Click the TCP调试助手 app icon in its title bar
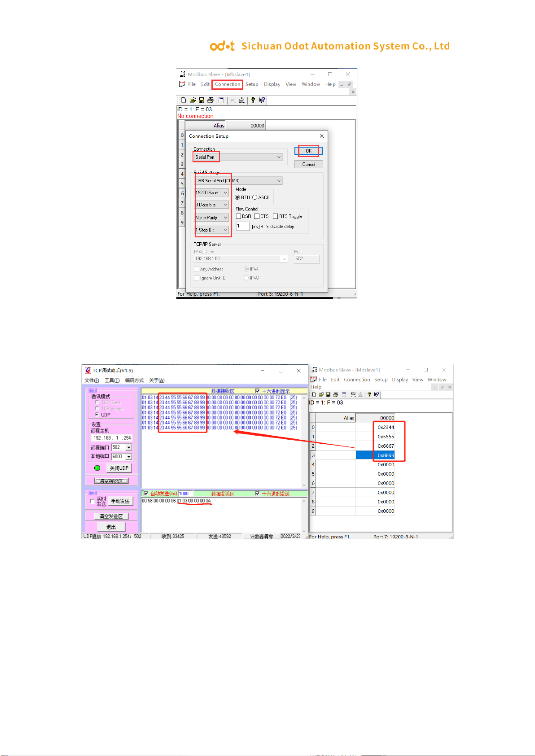This screenshot has width=535, height=756. coord(88,371)
